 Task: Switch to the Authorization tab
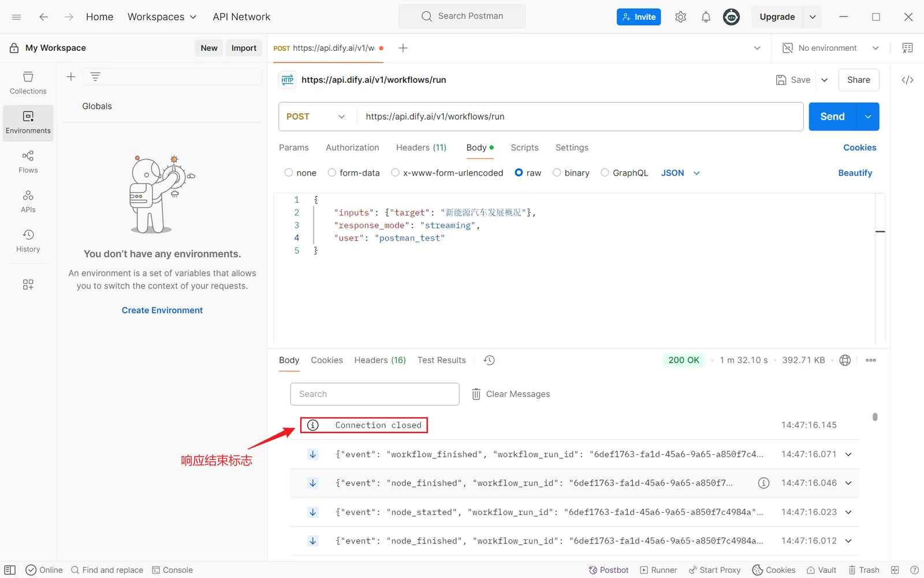(352, 147)
